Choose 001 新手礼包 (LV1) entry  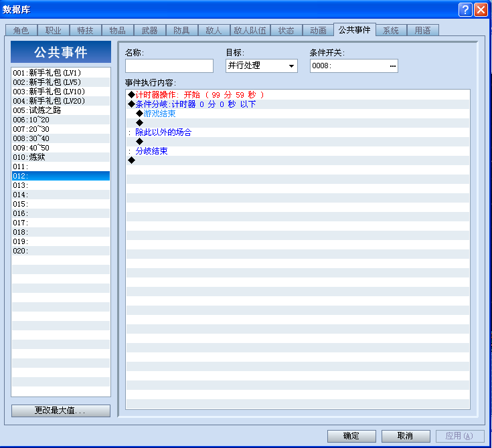61,73
